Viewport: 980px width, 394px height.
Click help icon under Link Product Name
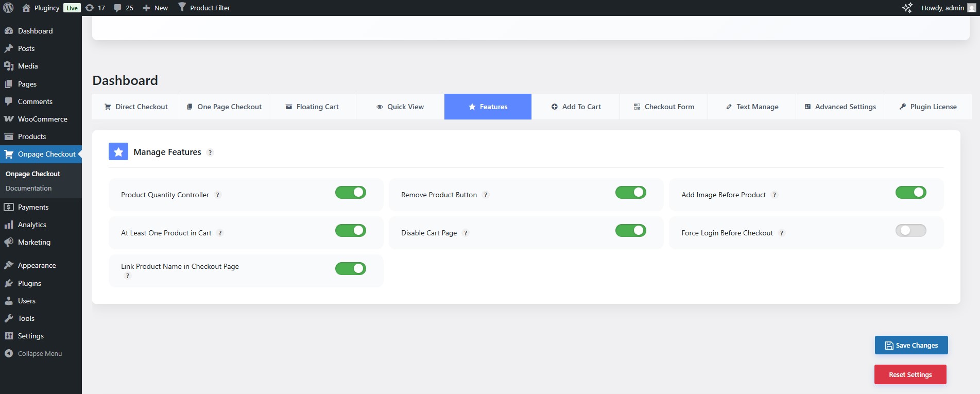coord(128,276)
